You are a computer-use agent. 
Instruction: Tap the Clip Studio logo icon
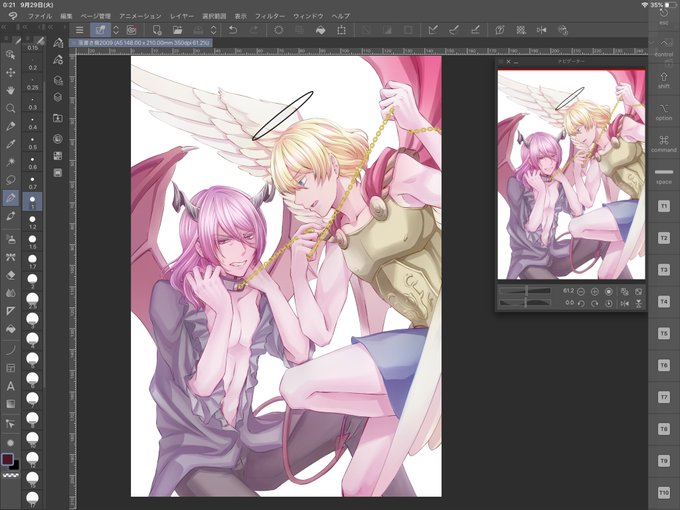coord(13,16)
